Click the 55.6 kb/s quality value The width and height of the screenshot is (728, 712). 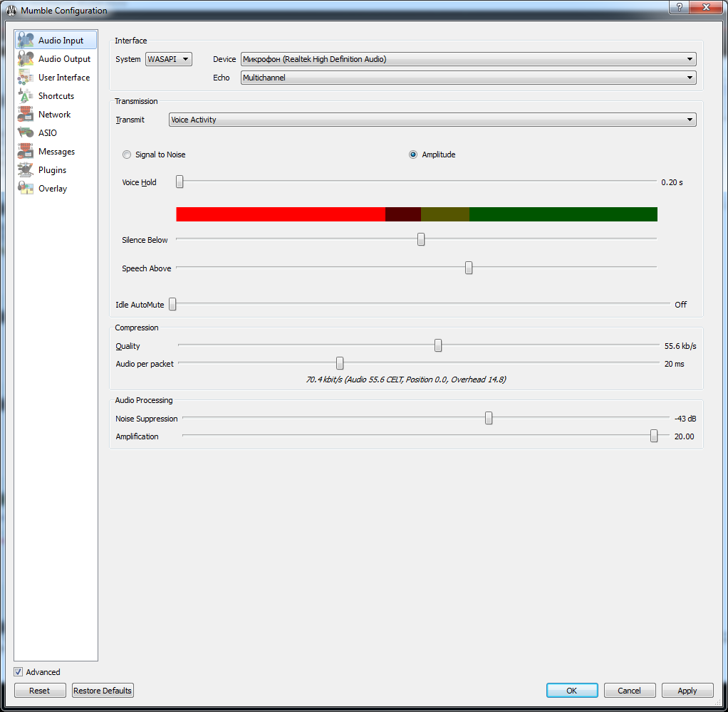(x=680, y=346)
